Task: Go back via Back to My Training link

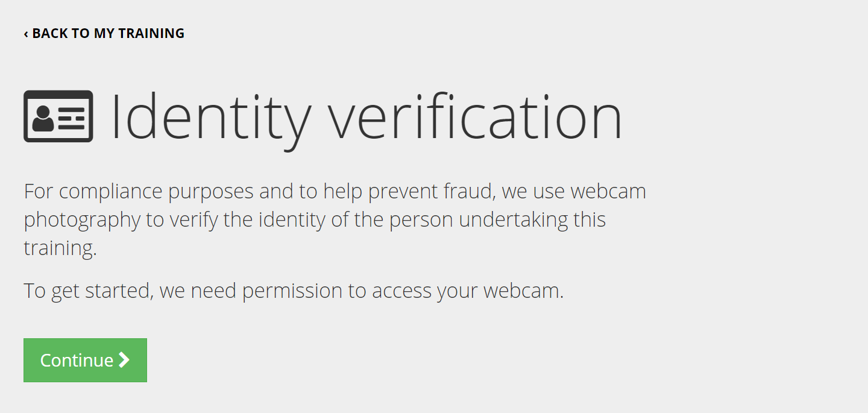Action: click(104, 33)
